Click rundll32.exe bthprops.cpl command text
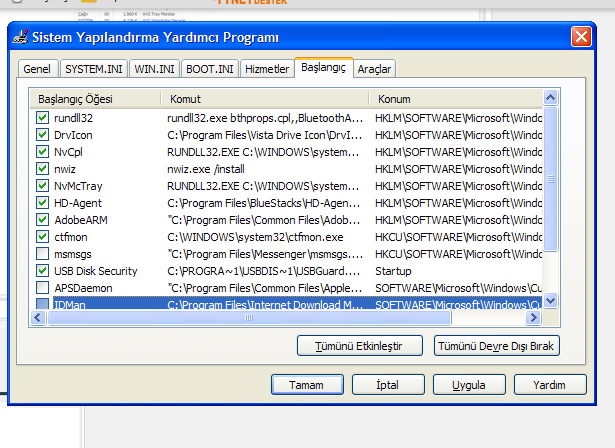 (x=265, y=118)
